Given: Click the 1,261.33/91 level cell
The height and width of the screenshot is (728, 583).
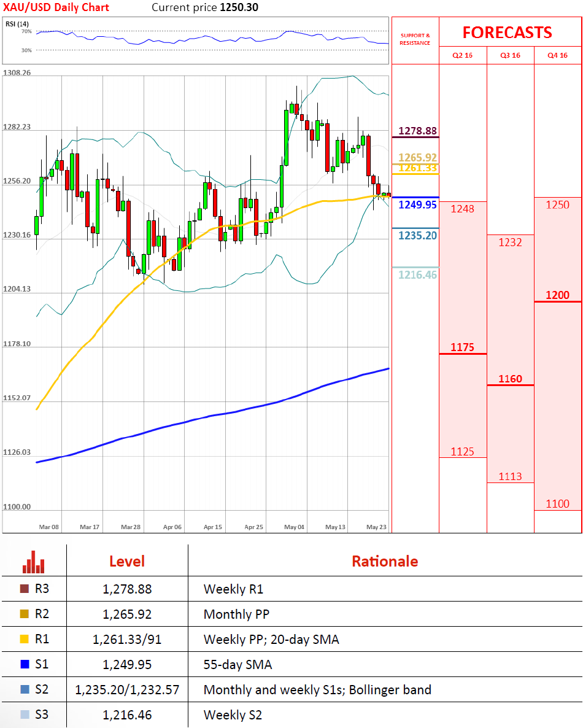Looking at the screenshot, I should pyautogui.click(x=127, y=640).
